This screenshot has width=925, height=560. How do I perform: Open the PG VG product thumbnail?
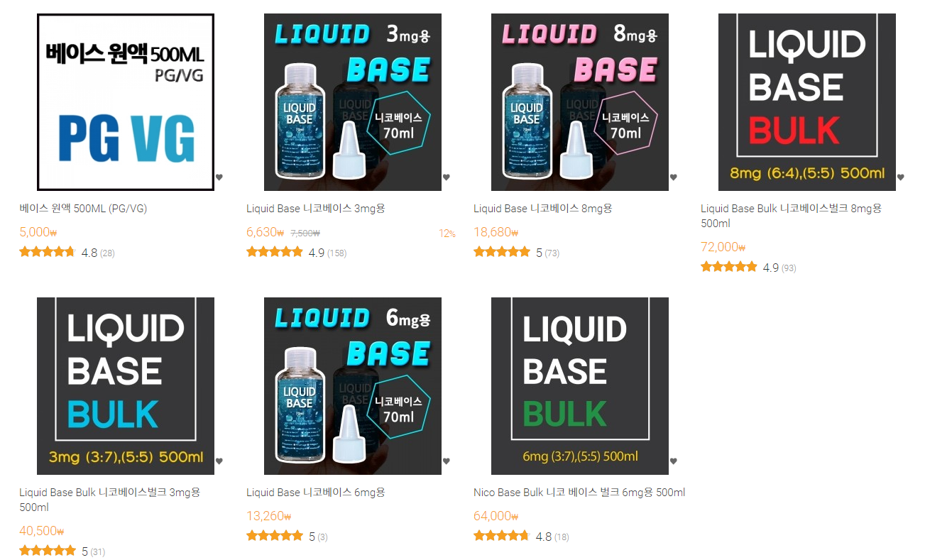click(126, 102)
